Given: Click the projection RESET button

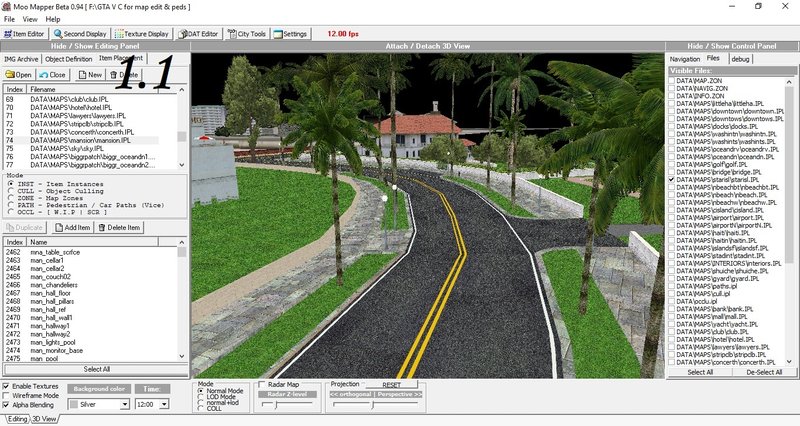Looking at the screenshot, I should [391, 384].
